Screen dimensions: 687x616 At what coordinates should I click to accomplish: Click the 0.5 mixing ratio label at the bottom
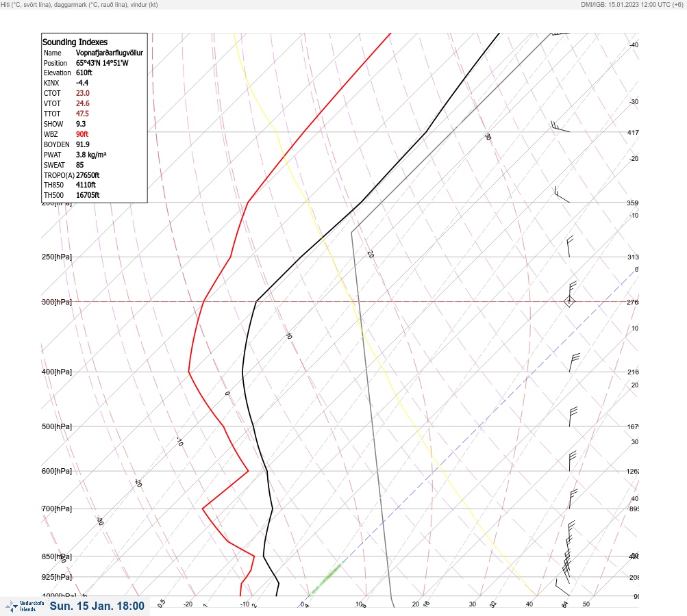coord(161,603)
